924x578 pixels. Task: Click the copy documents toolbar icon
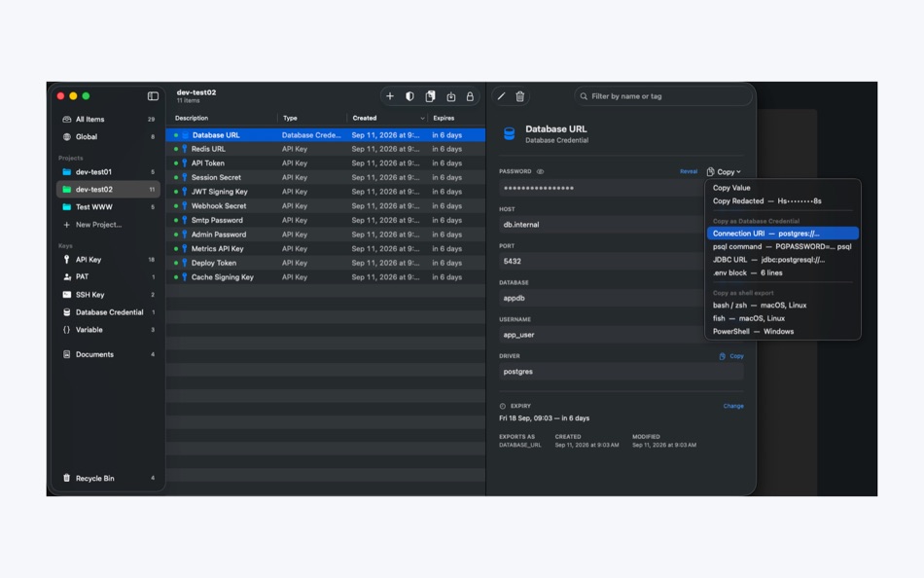[430, 96]
